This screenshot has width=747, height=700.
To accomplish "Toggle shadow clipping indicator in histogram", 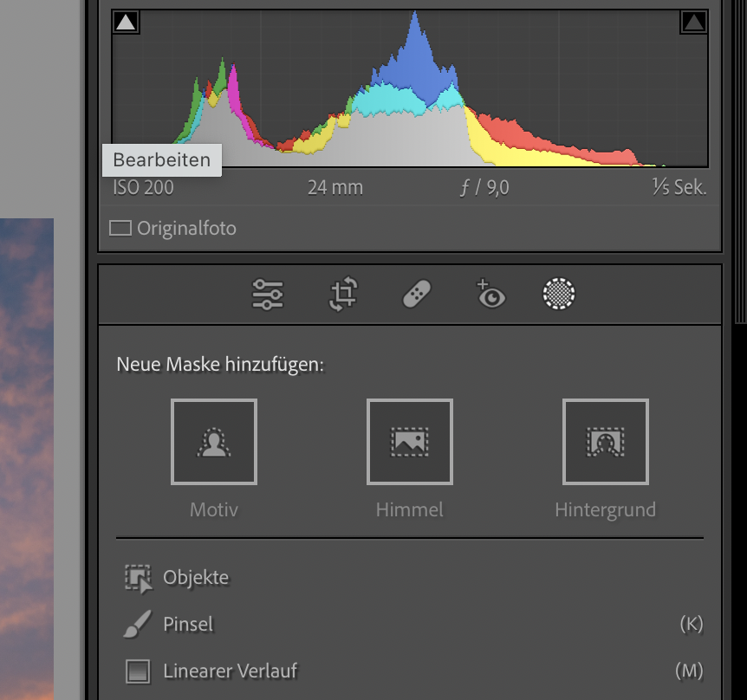I will coord(126,22).
